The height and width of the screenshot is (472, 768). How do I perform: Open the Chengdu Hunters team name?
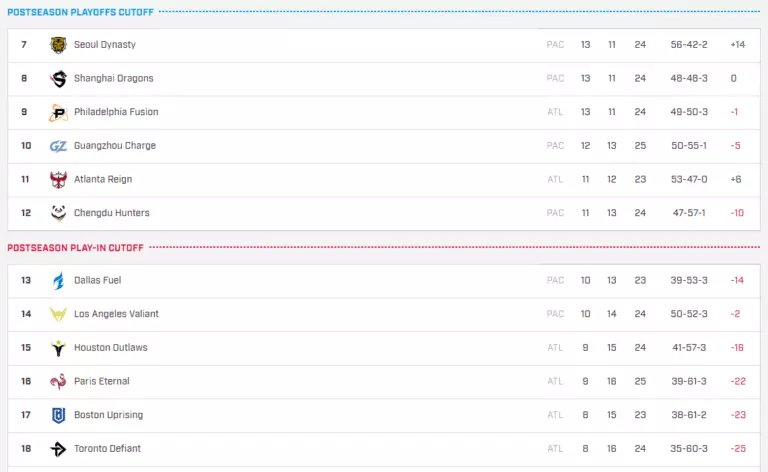(112, 213)
